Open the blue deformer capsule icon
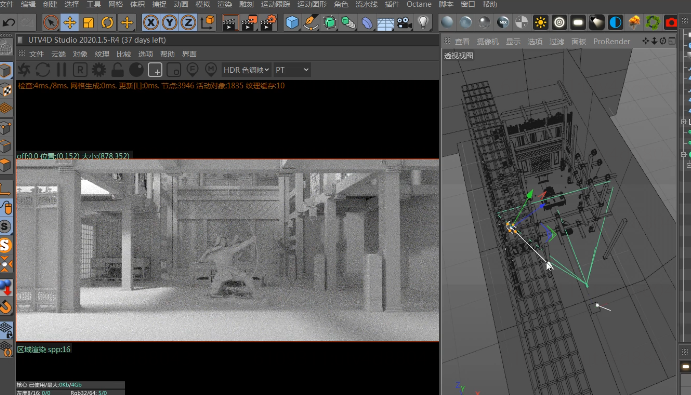 (367, 22)
